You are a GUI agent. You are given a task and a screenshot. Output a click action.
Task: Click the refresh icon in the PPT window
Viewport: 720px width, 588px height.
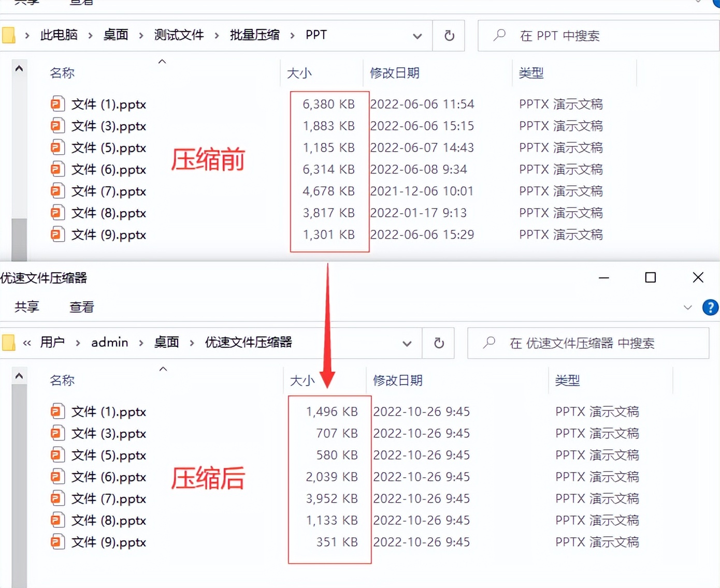[449, 35]
